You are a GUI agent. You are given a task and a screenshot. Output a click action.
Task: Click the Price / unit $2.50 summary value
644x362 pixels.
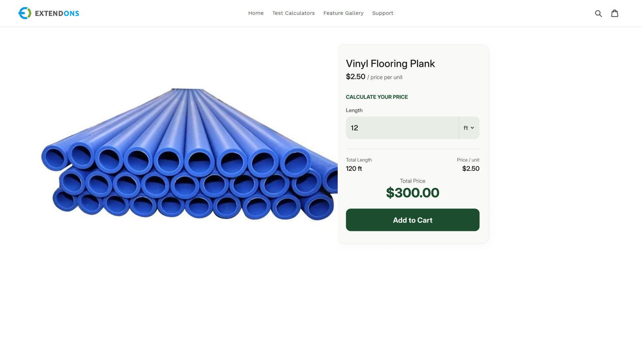click(471, 169)
